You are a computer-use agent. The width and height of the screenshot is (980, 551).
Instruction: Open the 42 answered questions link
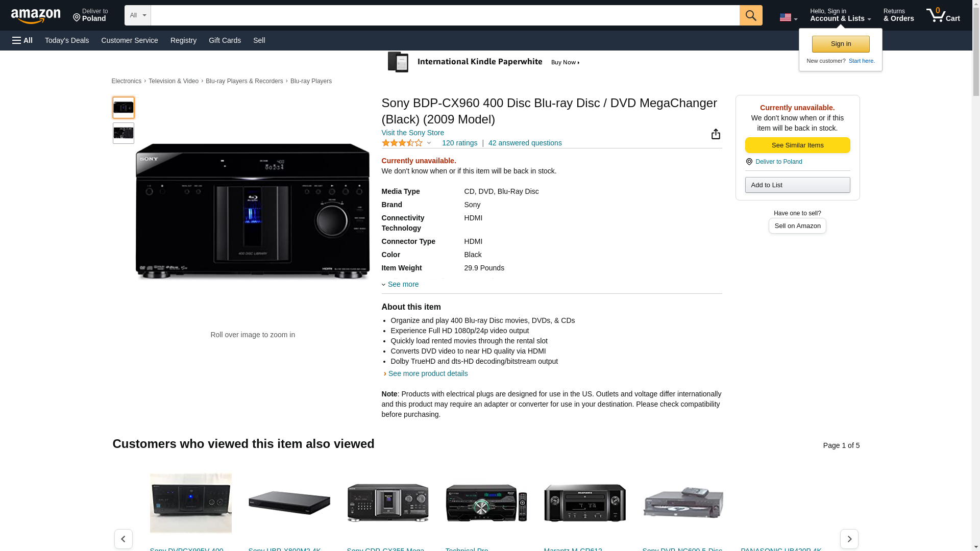point(525,143)
